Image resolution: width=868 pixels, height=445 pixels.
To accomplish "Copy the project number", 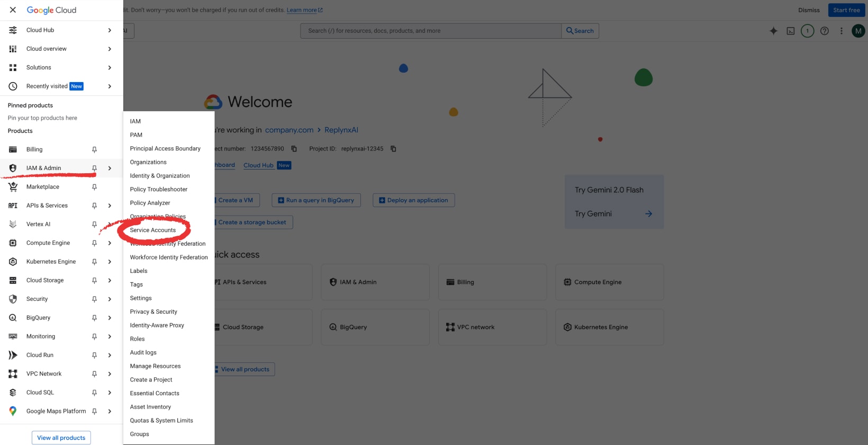I will tap(294, 149).
